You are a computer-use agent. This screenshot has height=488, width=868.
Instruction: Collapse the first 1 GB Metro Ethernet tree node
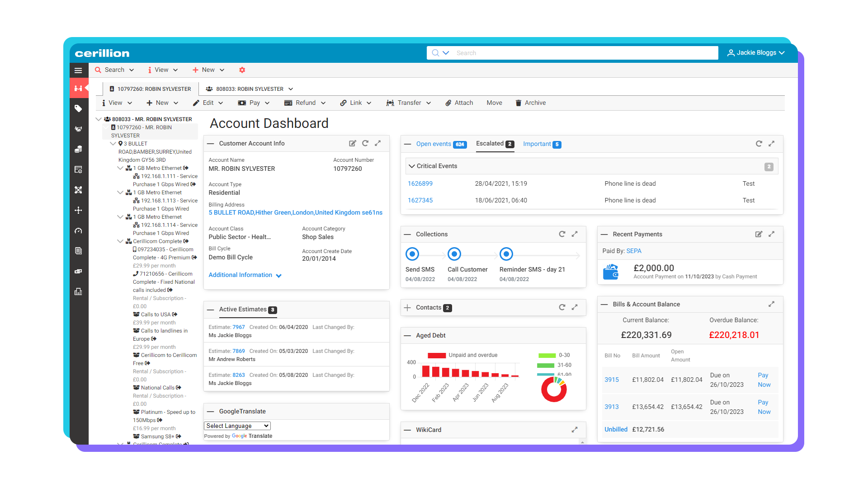[x=121, y=168]
